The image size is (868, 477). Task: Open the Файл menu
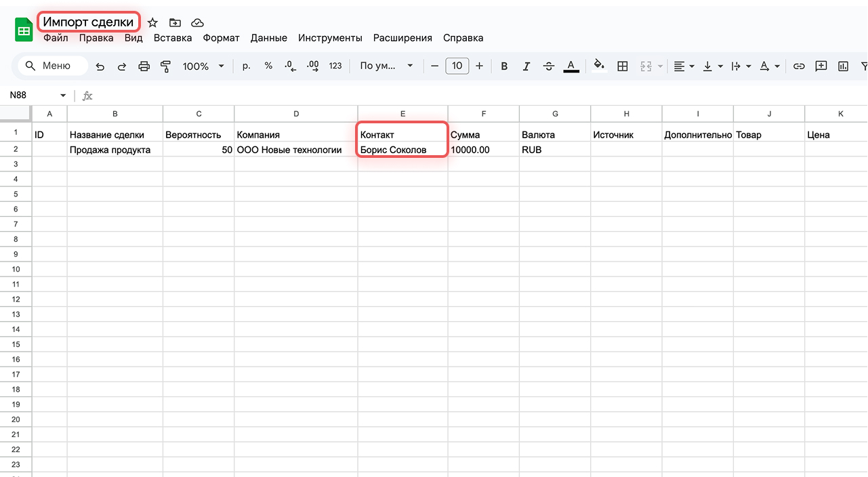pos(56,38)
